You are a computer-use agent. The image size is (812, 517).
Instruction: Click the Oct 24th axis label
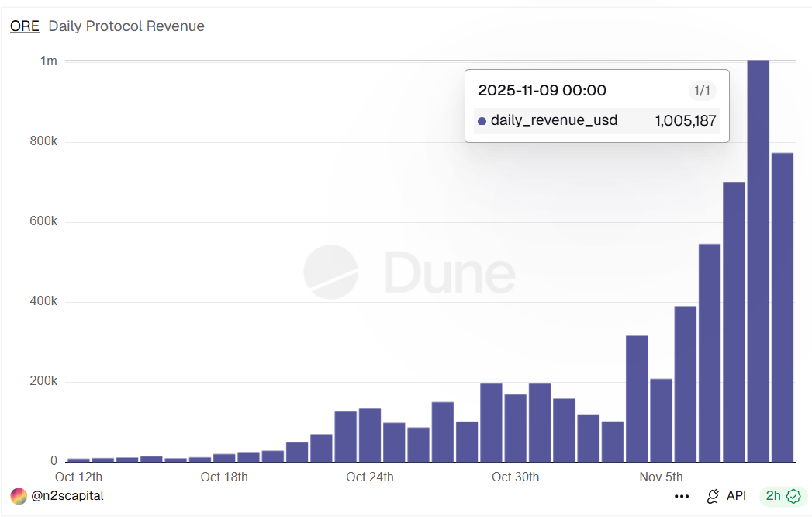pyautogui.click(x=370, y=477)
